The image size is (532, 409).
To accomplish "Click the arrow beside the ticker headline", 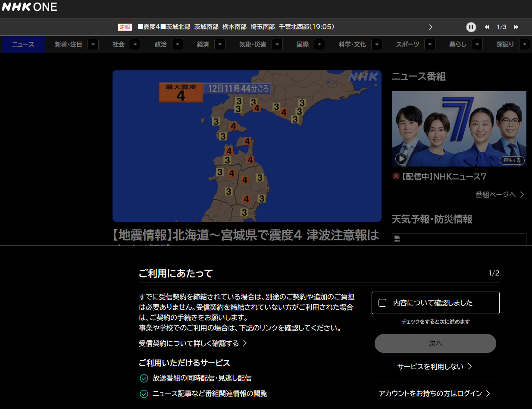I will coord(430,27).
